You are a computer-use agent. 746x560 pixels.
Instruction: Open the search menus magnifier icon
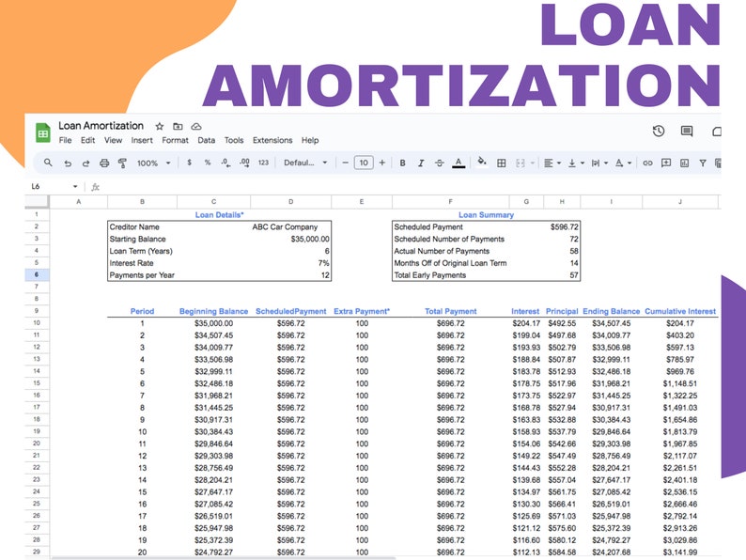pos(48,163)
